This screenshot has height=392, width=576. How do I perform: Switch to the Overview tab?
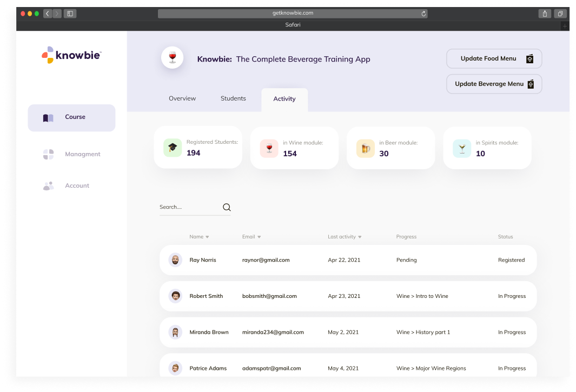[182, 98]
